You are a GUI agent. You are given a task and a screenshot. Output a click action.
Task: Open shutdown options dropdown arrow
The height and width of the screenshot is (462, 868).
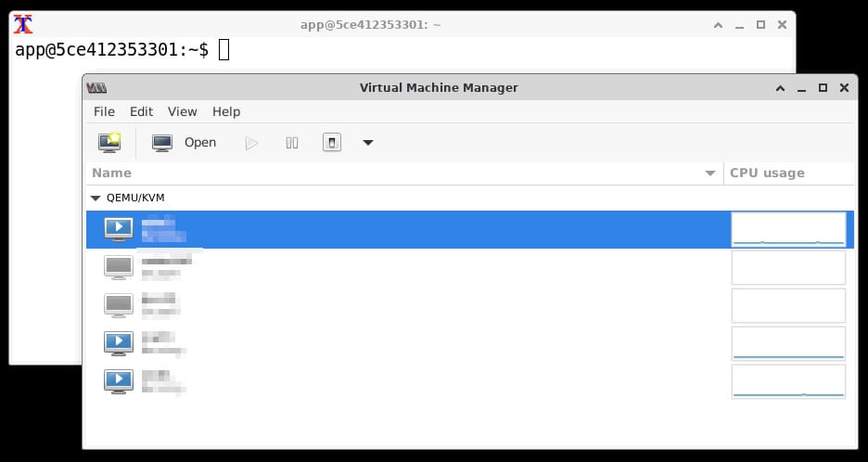point(368,143)
